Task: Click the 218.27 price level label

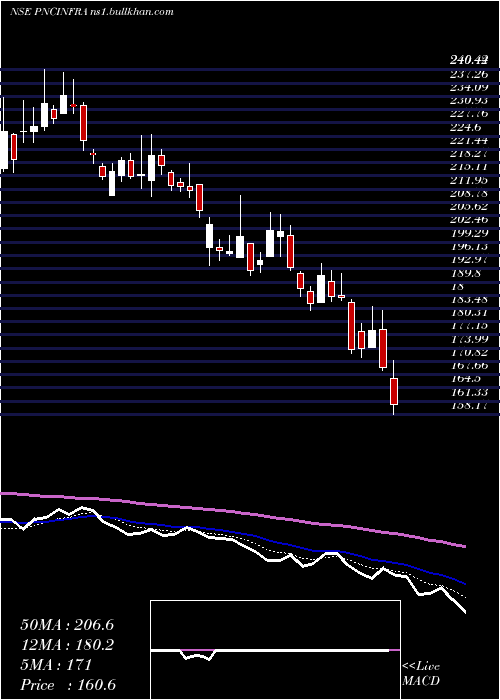Action: coord(468,153)
